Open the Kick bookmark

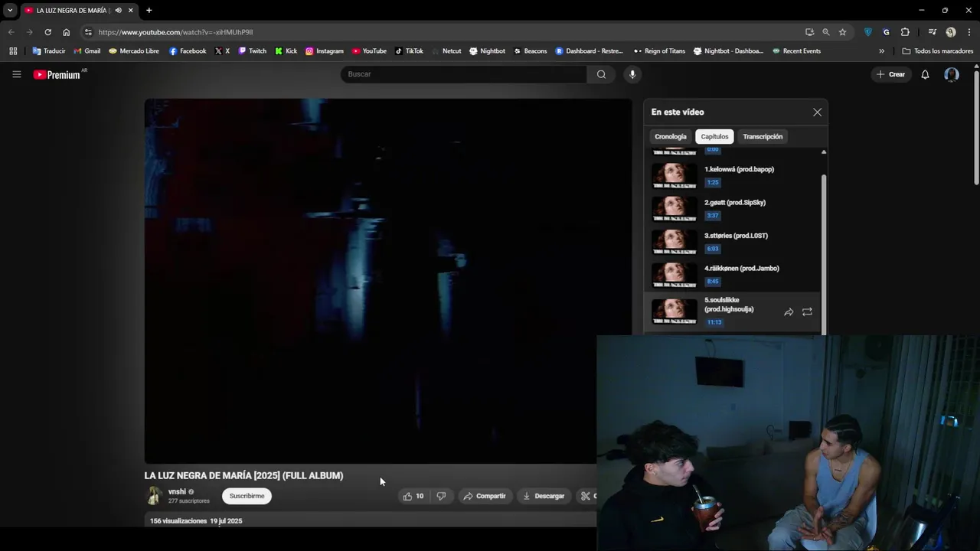click(286, 51)
